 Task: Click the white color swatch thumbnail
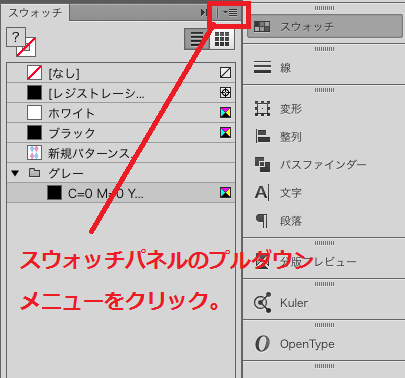[x=34, y=113]
